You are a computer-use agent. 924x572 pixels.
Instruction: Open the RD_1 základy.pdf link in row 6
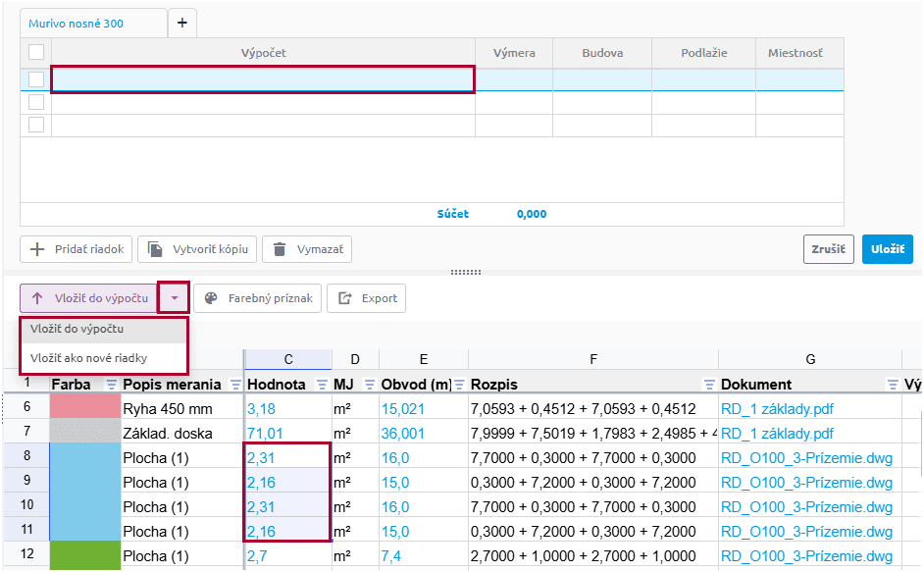(x=777, y=408)
